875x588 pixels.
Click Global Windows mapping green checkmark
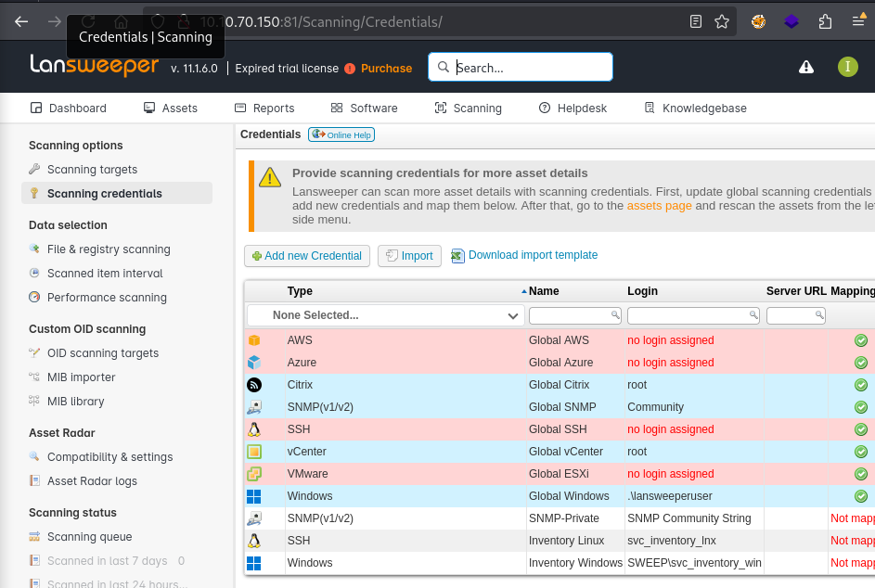[861, 496]
